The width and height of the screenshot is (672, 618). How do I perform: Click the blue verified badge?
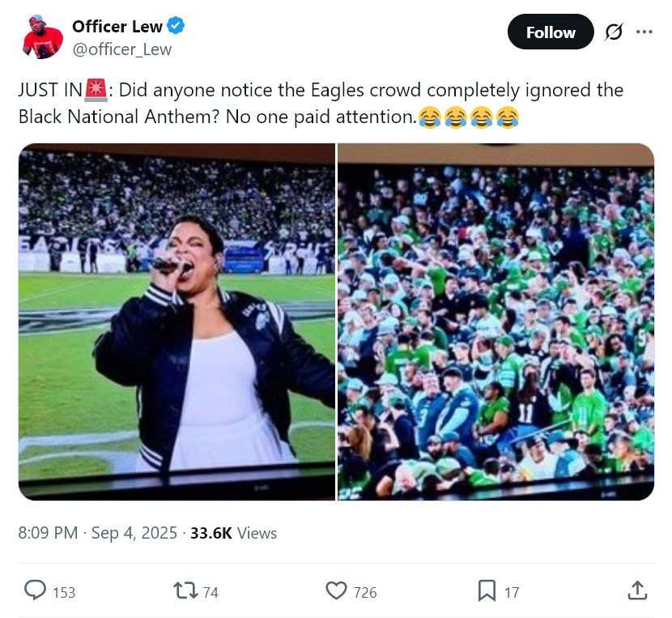click(x=177, y=26)
